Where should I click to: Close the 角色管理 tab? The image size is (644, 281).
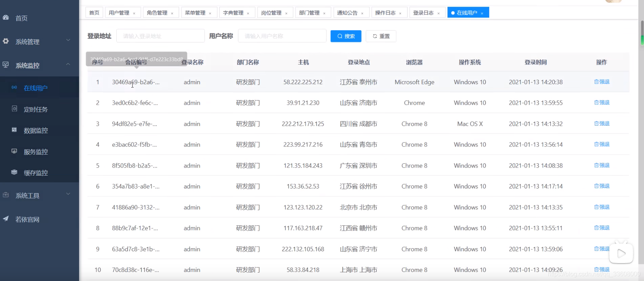pyautogui.click(x=172, y=13)
